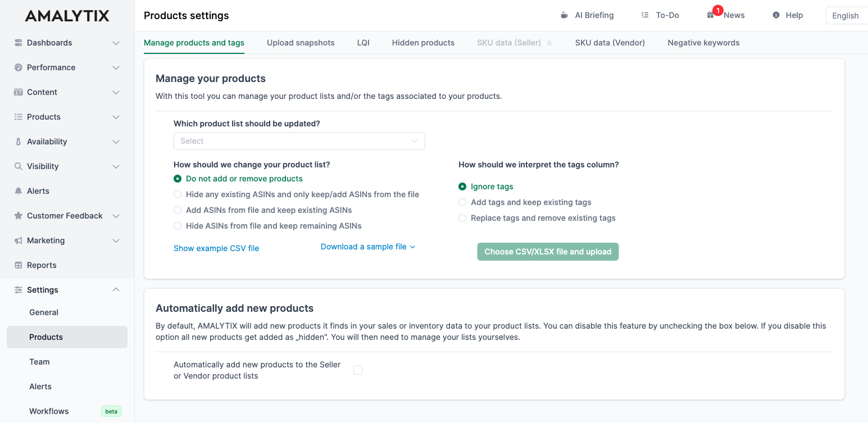This screenshot has height=423, width=868.
Task: Switch to the Upload snapshots tab
Action: tap(301, 42)
